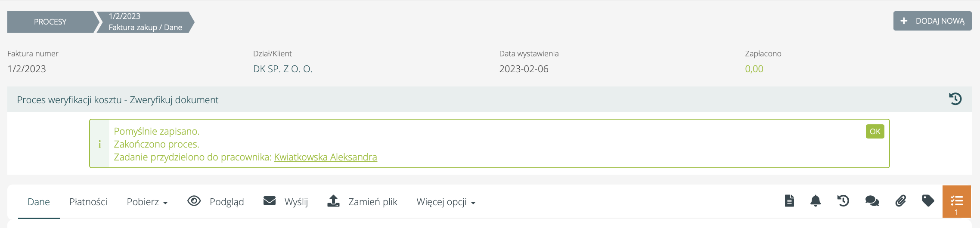Switch to the Płatności tab
Screen dimensions: 980x228
pos(88,202)
